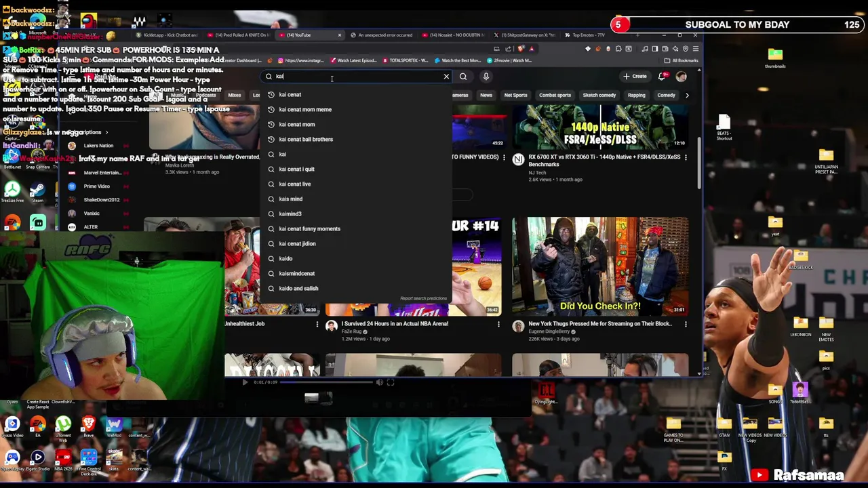This screenshot has height=488, width=868.
Task: Open browser hamburger menu icon
Action: [x=695, y=49]
